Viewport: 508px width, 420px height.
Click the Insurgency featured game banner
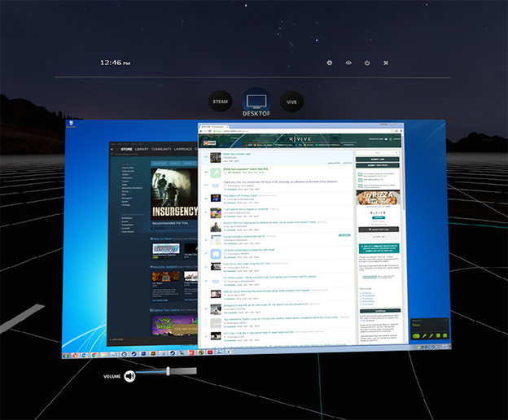pos(173,194)
